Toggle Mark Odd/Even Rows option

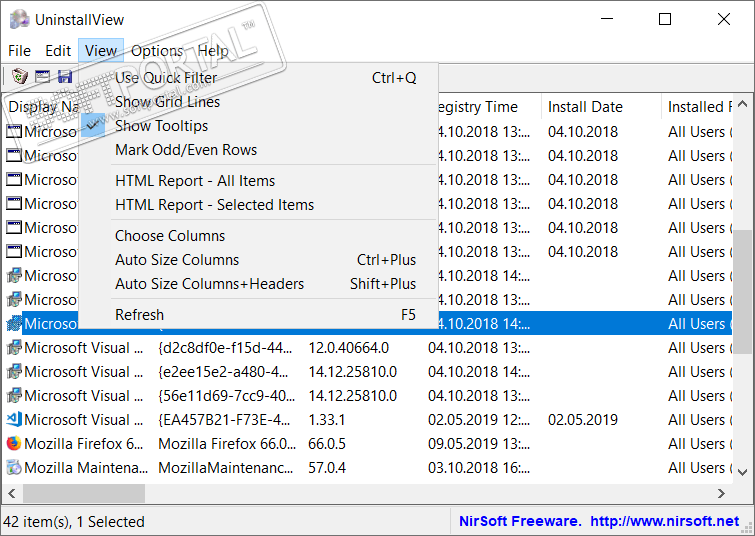click(186, 150)
